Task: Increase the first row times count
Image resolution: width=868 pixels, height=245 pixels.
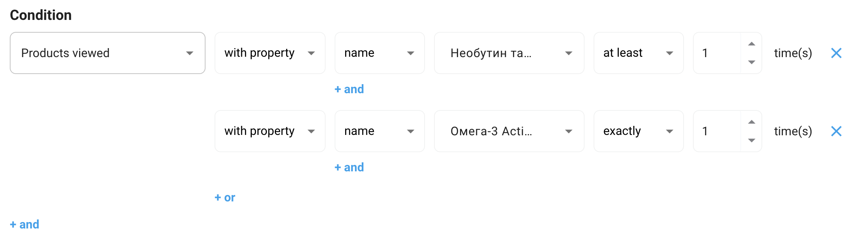Action: pos(751,44)
